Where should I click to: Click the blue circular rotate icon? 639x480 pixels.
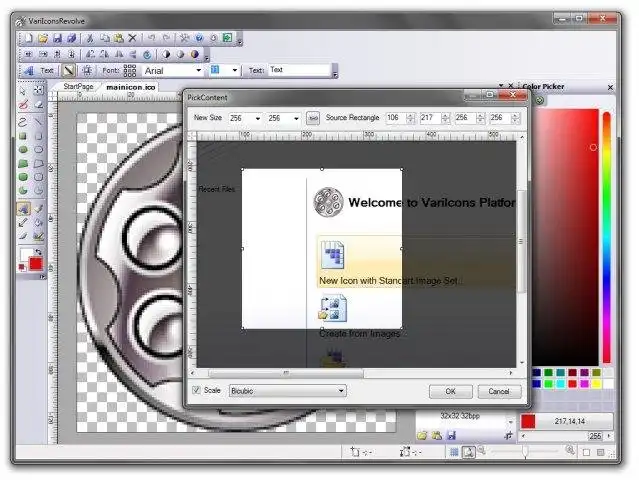click(148, 54)
